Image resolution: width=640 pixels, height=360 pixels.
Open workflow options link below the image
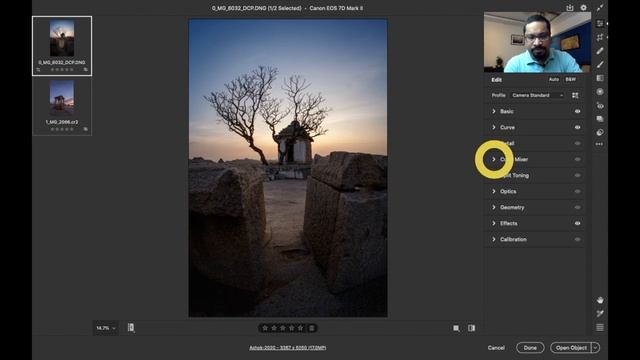click(288, 348)
